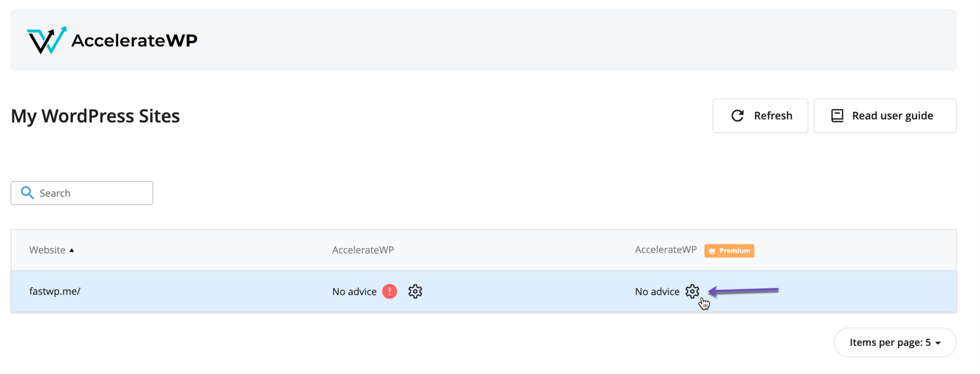
Task: Open the Read user guide
Action: (885, 115)
